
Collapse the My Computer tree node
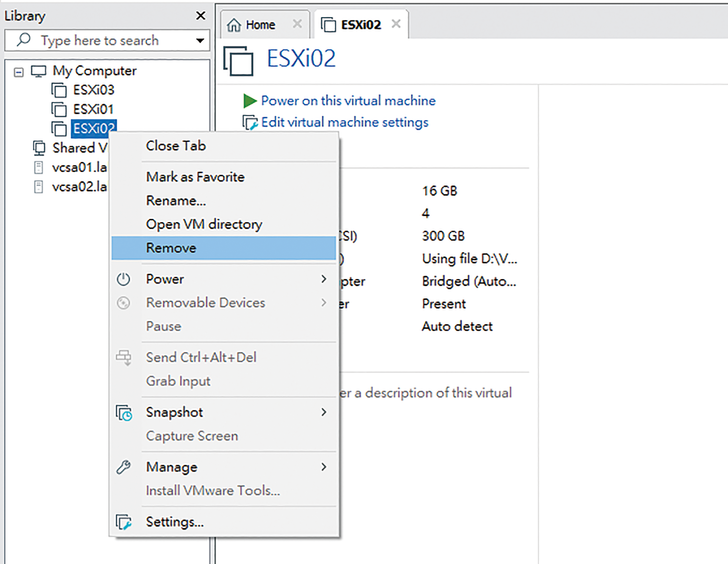pyautogui.click(x=19, y=72)
